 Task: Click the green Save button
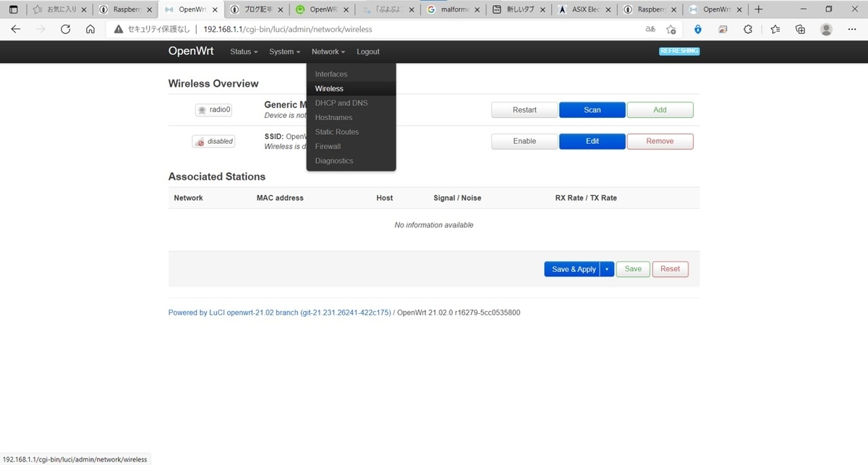click(x=633, y=269)
